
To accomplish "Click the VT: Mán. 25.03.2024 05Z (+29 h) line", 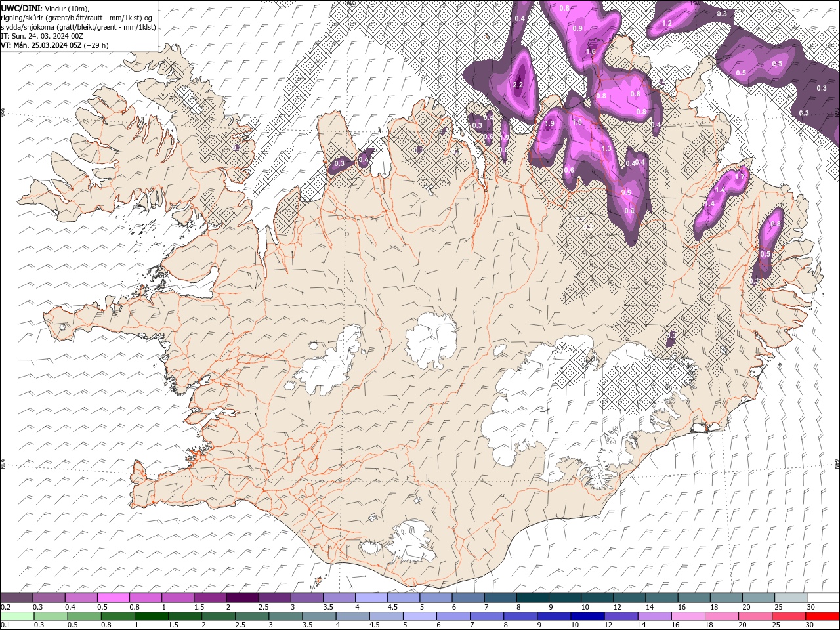I will click(54, 45).
